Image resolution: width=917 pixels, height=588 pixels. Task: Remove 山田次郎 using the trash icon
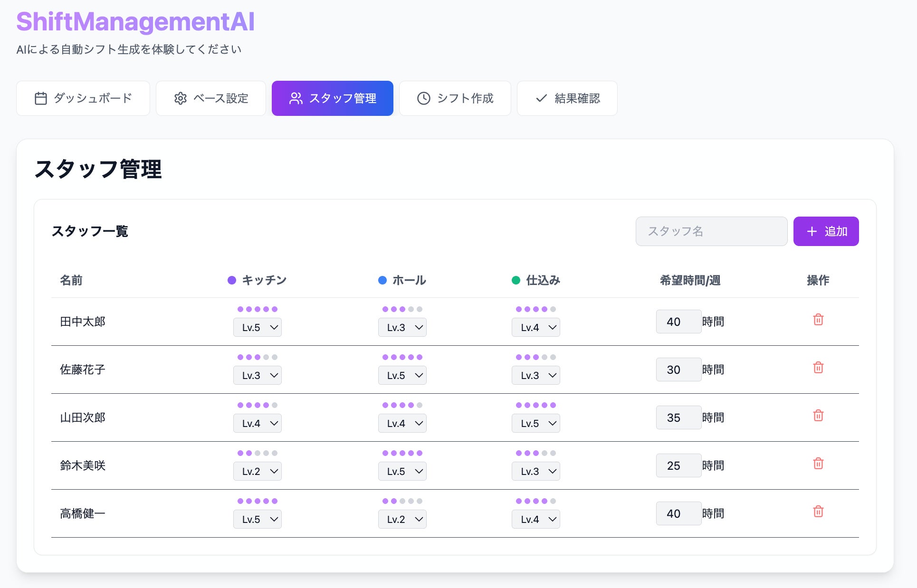pyautogui.click(x=818, y=416)
